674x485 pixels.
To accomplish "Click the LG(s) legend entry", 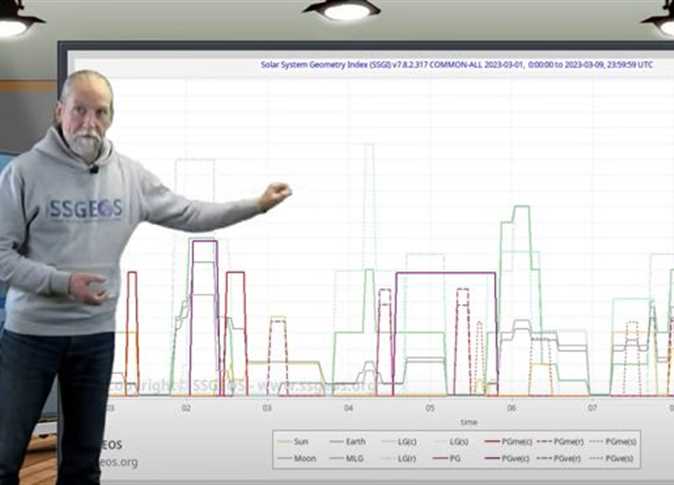I will coord(451,442).
